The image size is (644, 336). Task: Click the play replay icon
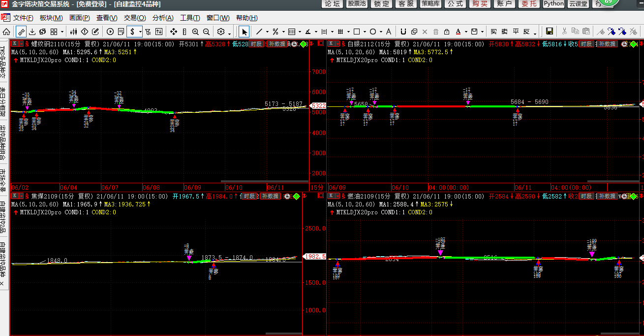pyautogui.click(x=110, y=32)
